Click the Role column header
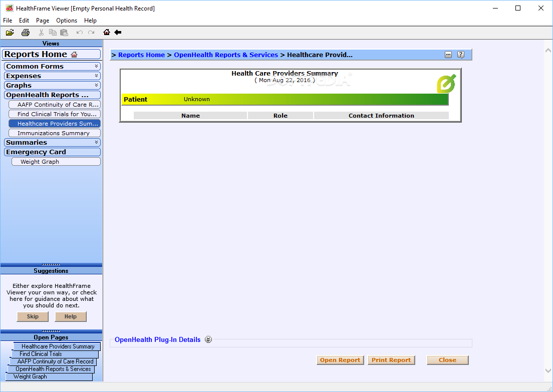The width and height of the screenshot is (553, 392). point(281,116)
